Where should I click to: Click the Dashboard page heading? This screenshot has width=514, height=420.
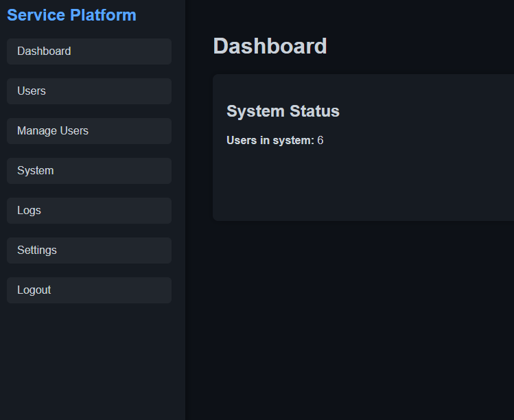[x=270, y=46]
